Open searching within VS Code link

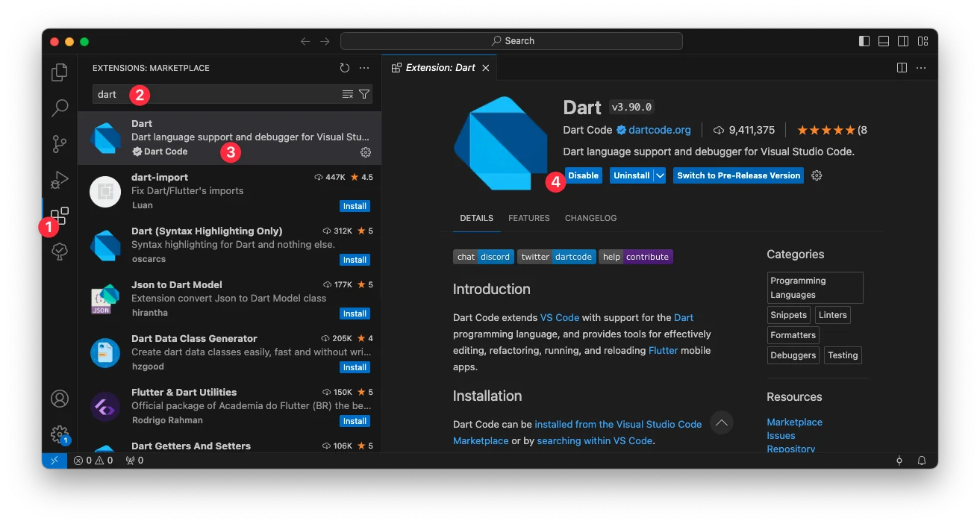(x=594, y=440)
